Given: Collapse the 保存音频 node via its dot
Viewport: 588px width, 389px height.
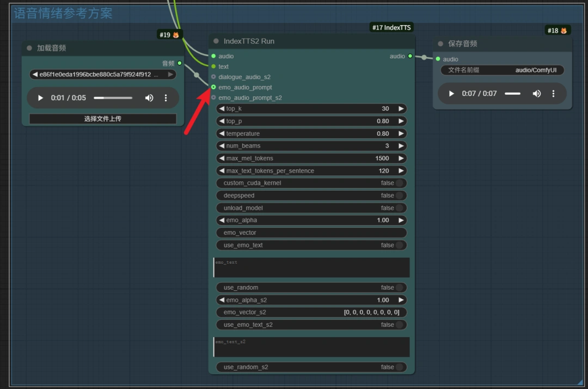Looking at the screenshot, I should [440, 44].
